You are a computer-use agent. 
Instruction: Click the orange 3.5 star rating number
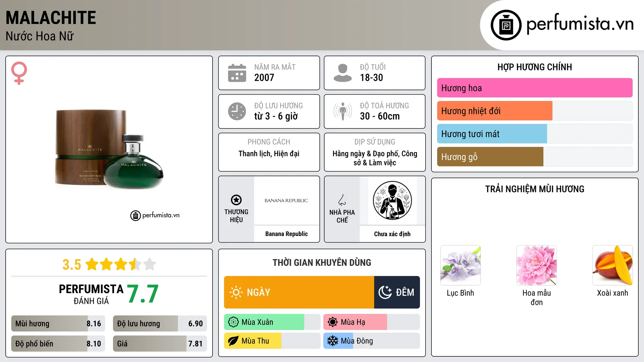tap(72, 265)
